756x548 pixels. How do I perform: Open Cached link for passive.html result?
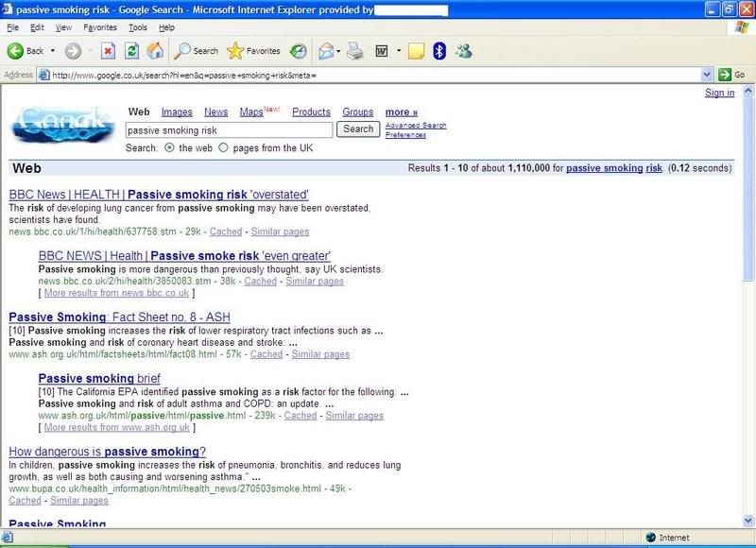point(301,416)
